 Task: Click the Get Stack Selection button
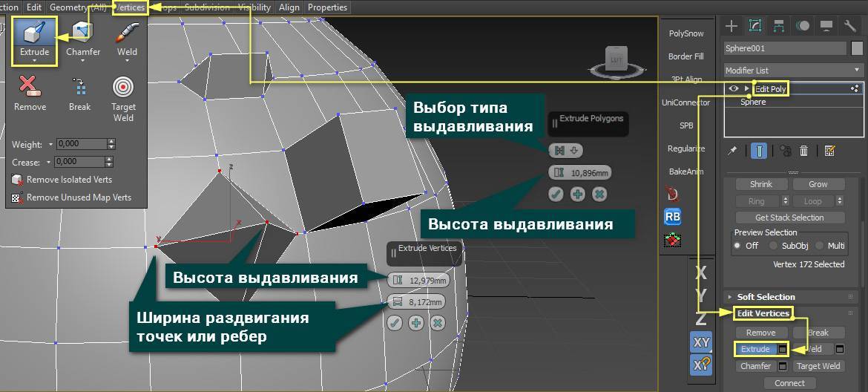789,218
